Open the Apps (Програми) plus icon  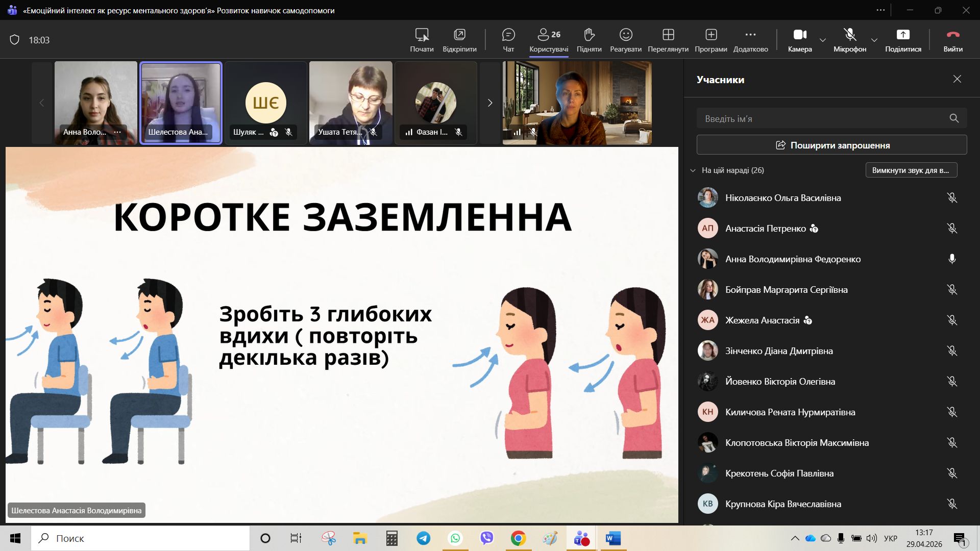[711, 35]
